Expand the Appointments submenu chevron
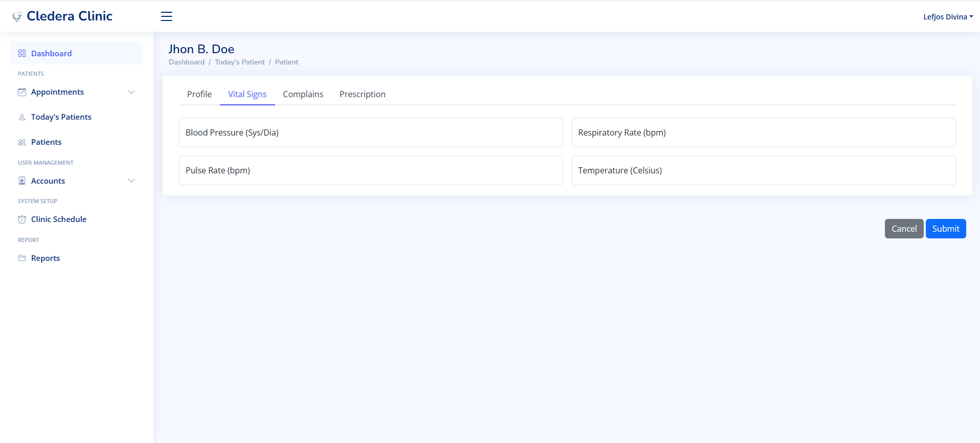The image size is (980, 443). tap(131, 92)
